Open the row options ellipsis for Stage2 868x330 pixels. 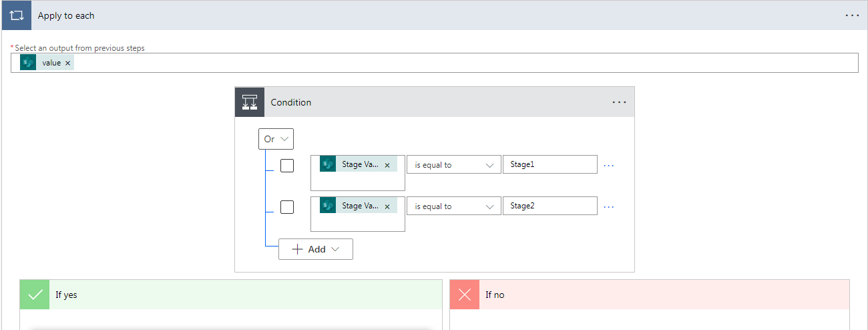(608, 206)
